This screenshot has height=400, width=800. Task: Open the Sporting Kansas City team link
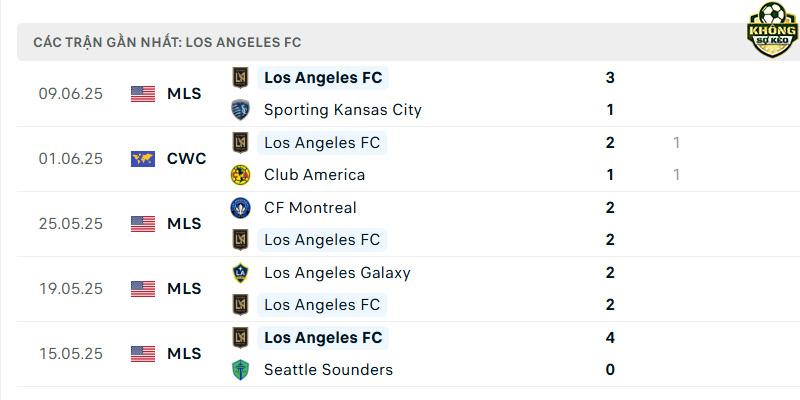(x=343, y=110)
